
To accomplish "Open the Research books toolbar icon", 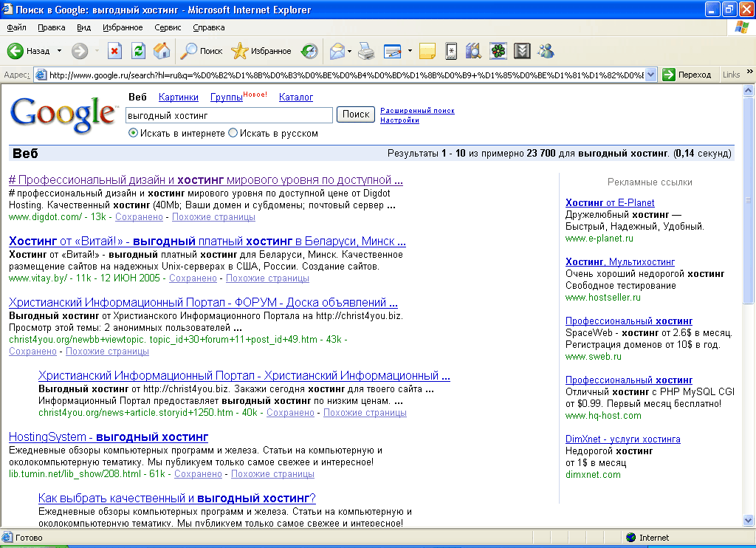I will pos(473,51).
